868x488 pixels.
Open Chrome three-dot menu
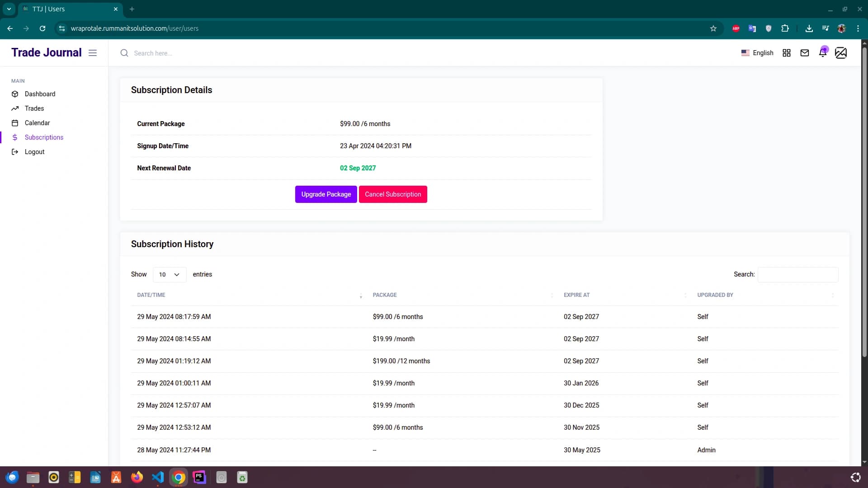pos(858,28)
